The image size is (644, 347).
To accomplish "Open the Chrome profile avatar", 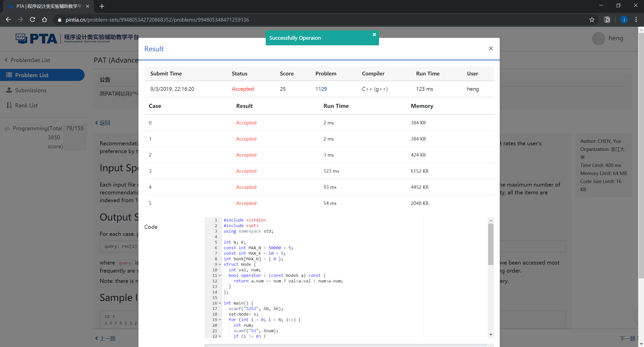I will point(624,20).
